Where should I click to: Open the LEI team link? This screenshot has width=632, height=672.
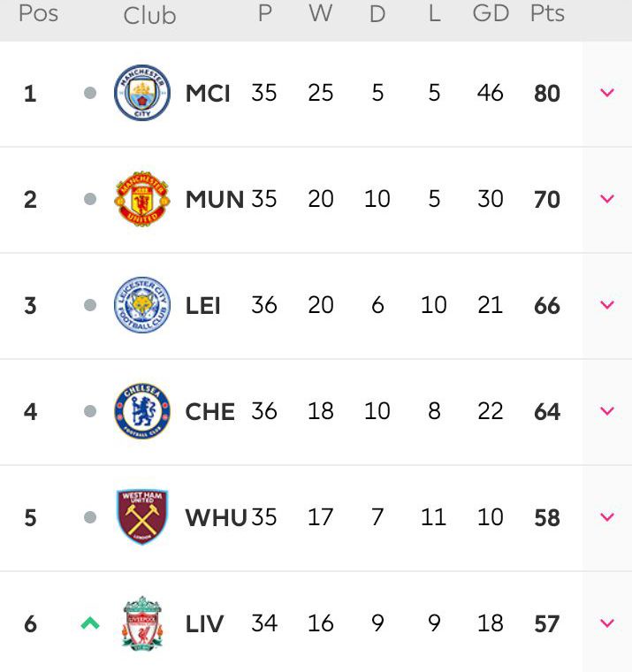(203, 305)
